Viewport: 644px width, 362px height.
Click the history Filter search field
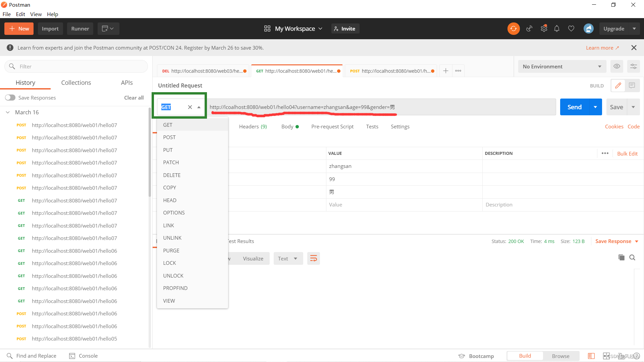tap(76, 66)
